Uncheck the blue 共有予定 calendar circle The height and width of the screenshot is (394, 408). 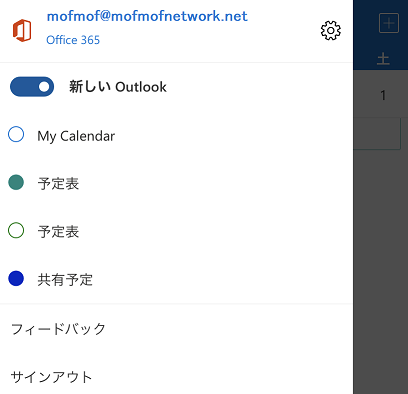click(x=16, y=278)
